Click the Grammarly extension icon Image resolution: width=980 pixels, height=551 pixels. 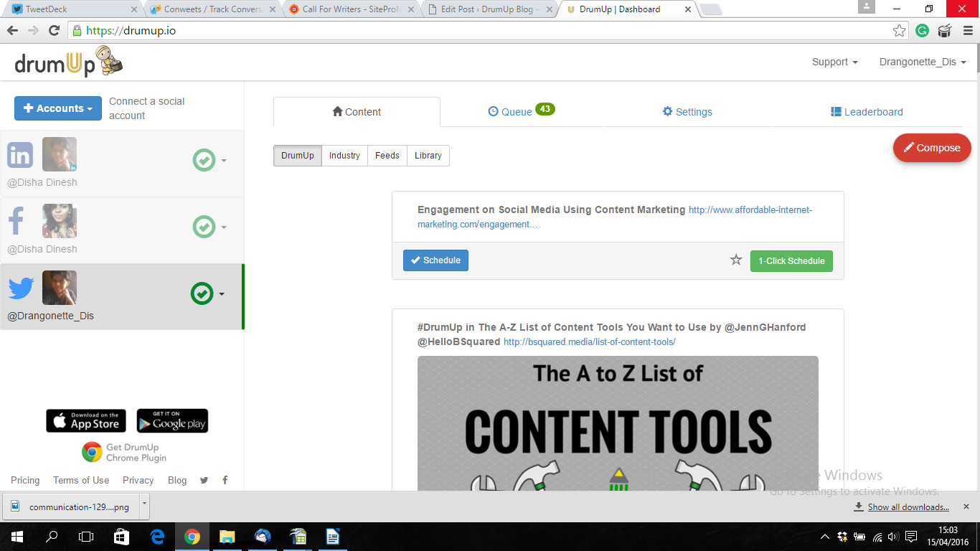point(923,31)
